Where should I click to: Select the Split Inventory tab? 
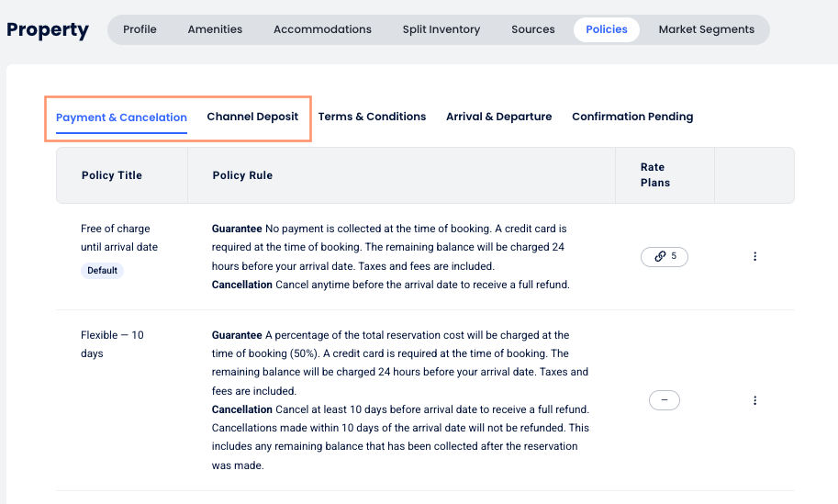(x=441, y=29)
